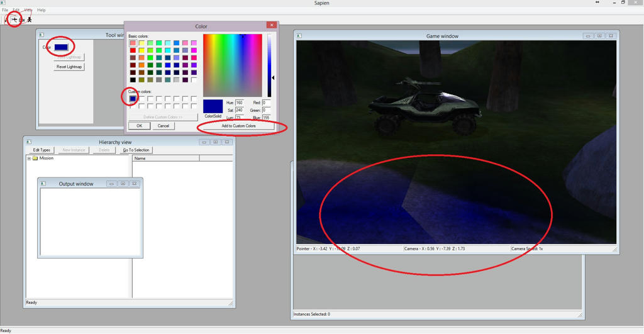Click the Hue input field
Viewport: 644px width, 334px height.
240,103
